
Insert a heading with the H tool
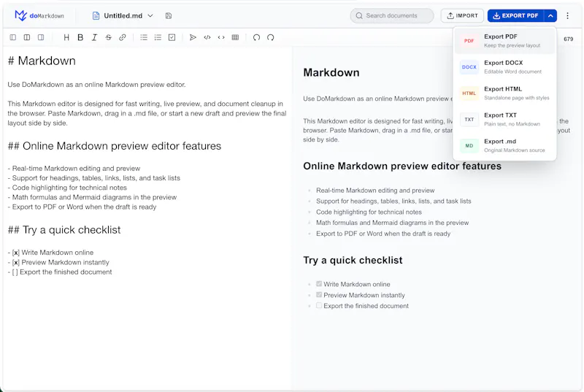(66, 37)
